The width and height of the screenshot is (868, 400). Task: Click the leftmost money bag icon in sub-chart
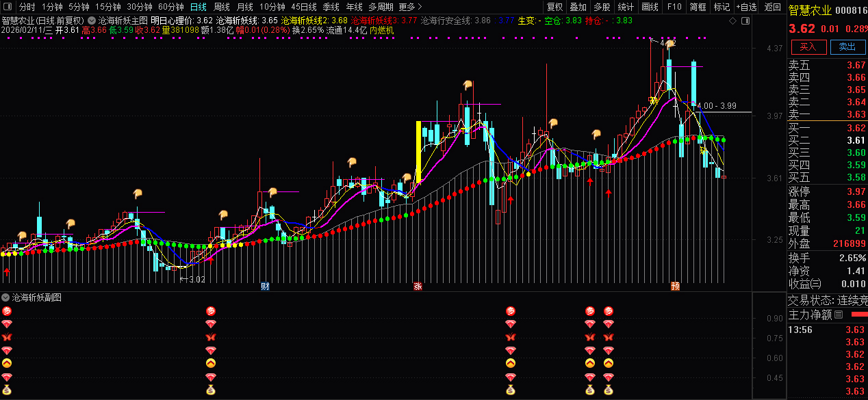(x=7, y=390)
